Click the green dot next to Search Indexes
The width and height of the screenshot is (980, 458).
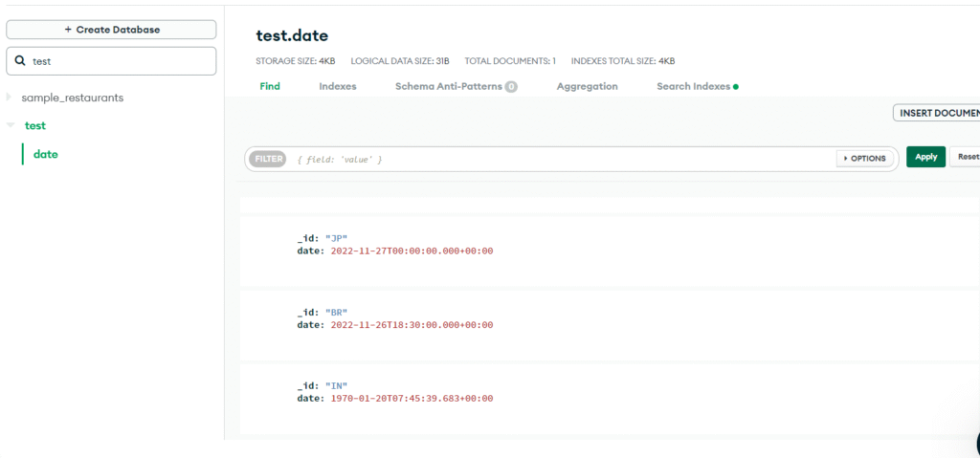point(736,87)
